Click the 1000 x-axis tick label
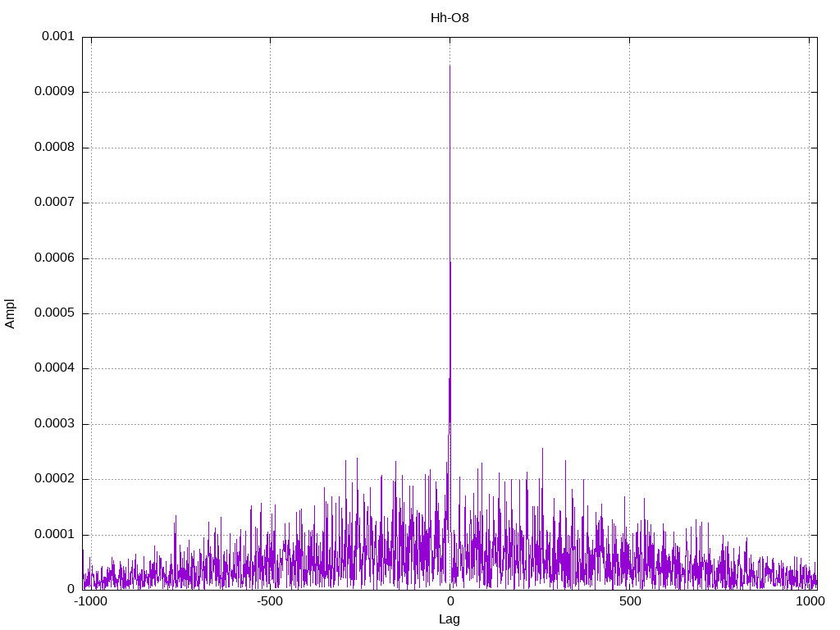This screenshot has height=630, width=840. [810, 601]
